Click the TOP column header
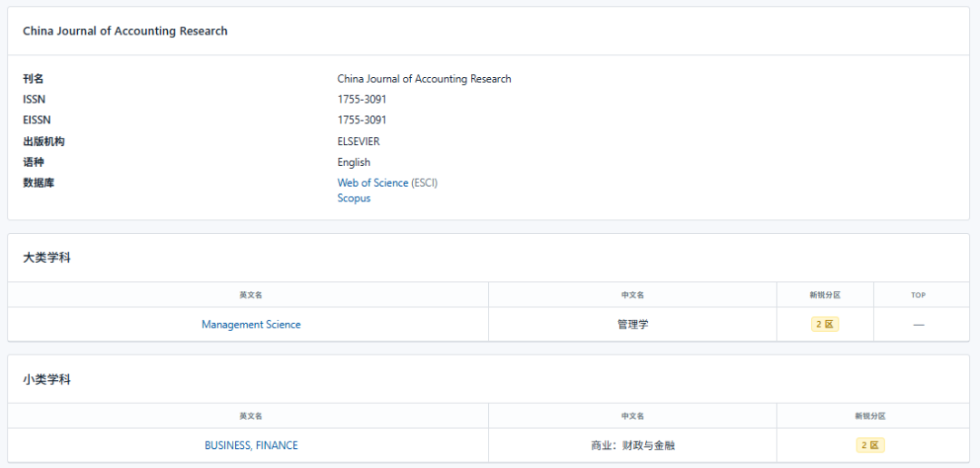Image resolution: width=980 pixels, height=468 pixels. [918, 295]
